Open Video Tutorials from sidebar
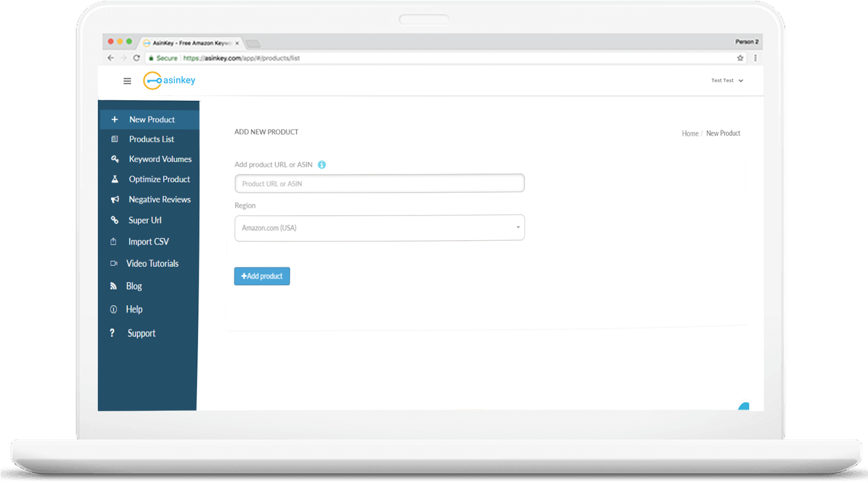868x483 pixels. tap(152, 264)
